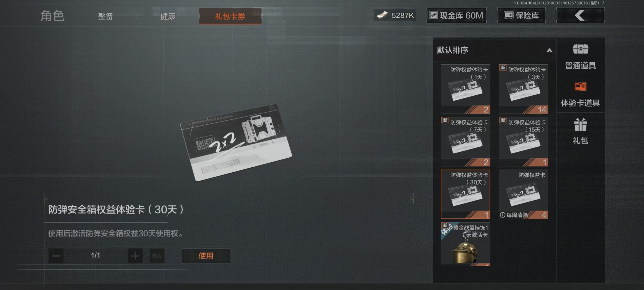644x290 pixels.
Task: Open the 保险库 safe vault
Action: [x=521, y=15]
